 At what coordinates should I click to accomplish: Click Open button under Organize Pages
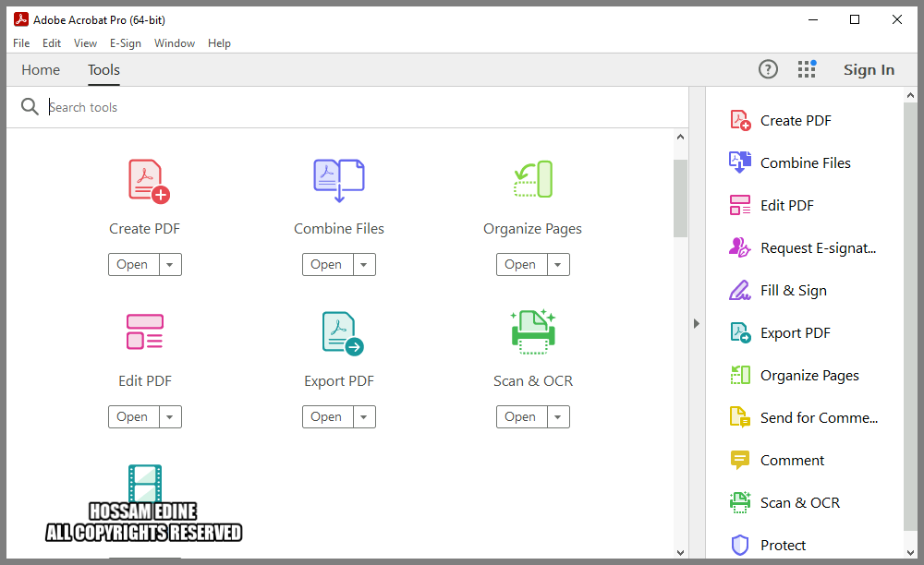(x=521, y=265)
